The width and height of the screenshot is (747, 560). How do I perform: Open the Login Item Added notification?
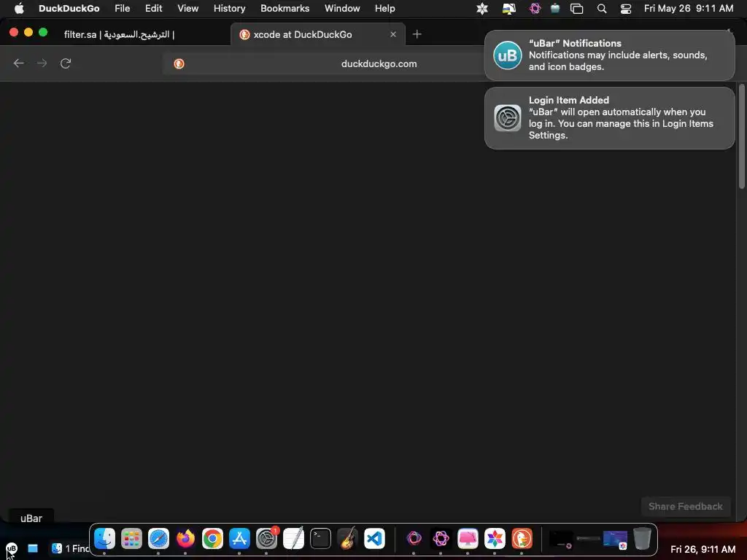point(609,117)
